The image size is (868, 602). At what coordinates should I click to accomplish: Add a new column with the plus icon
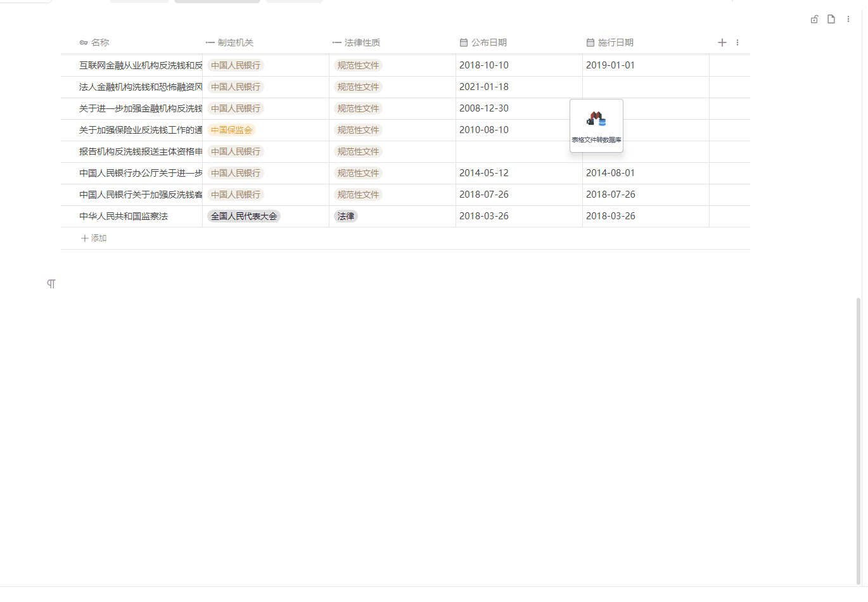(722, 42)
